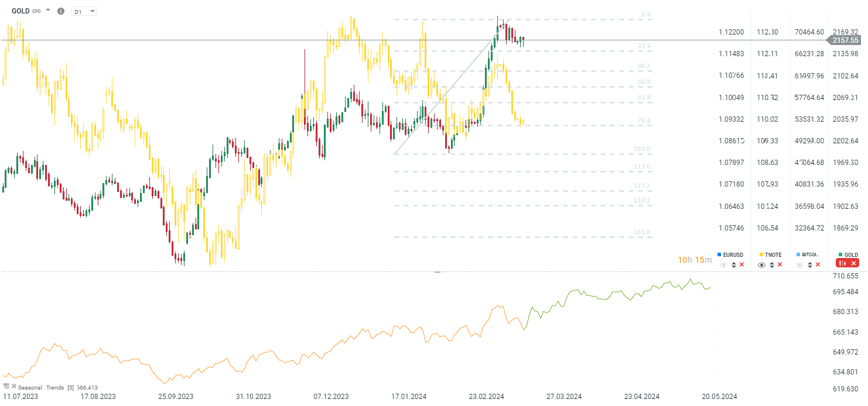Click the 20.05.2024 date on time axis
This screenshot has width=868, height=406.
point(720,396)
